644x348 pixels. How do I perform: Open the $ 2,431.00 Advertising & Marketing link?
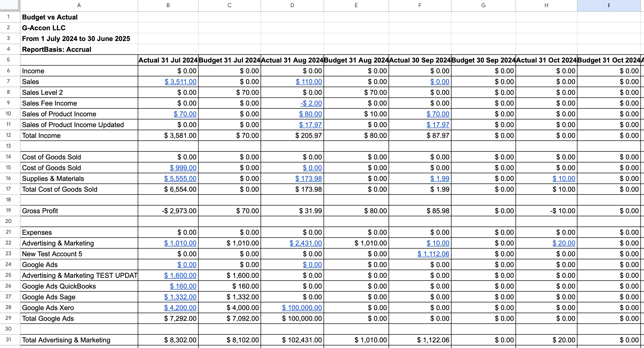[306, 243]
